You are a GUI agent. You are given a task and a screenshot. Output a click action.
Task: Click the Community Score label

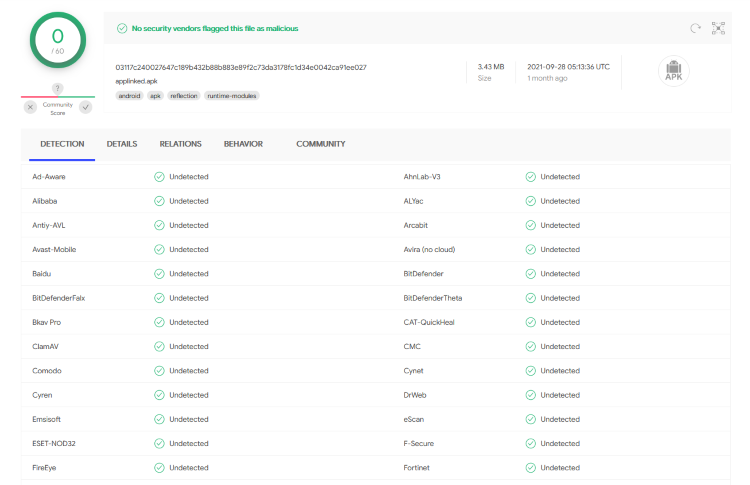(58, 109)
